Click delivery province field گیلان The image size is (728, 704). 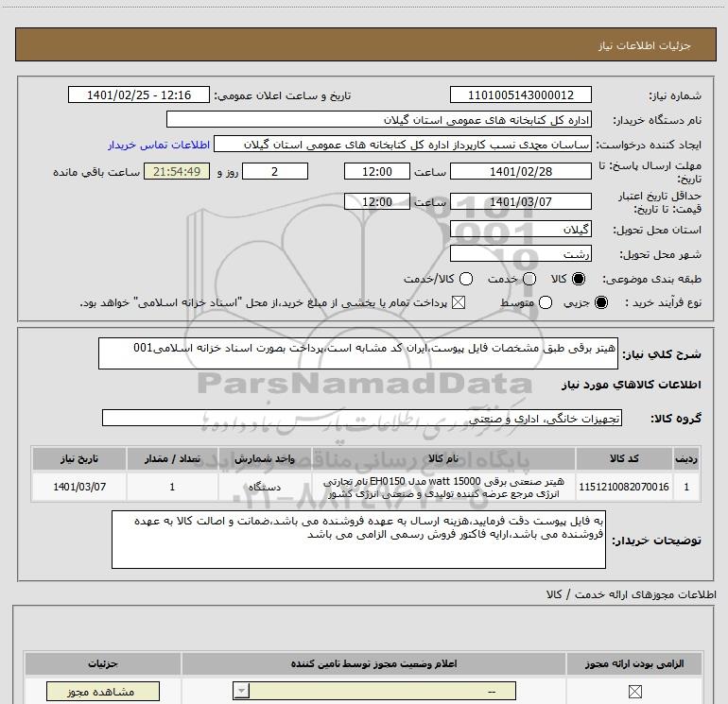click(520, 229)
